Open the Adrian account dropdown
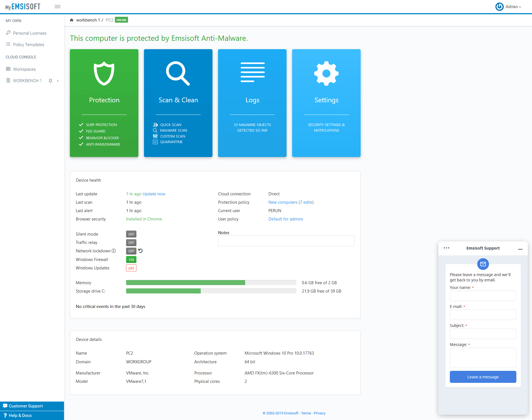Viewport: 532px width, 420px height. coord(513,7)
